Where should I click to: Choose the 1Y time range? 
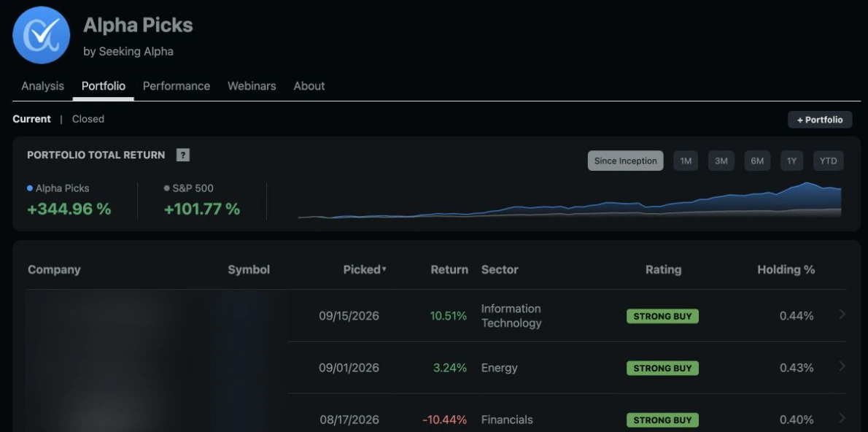point(791,161)
